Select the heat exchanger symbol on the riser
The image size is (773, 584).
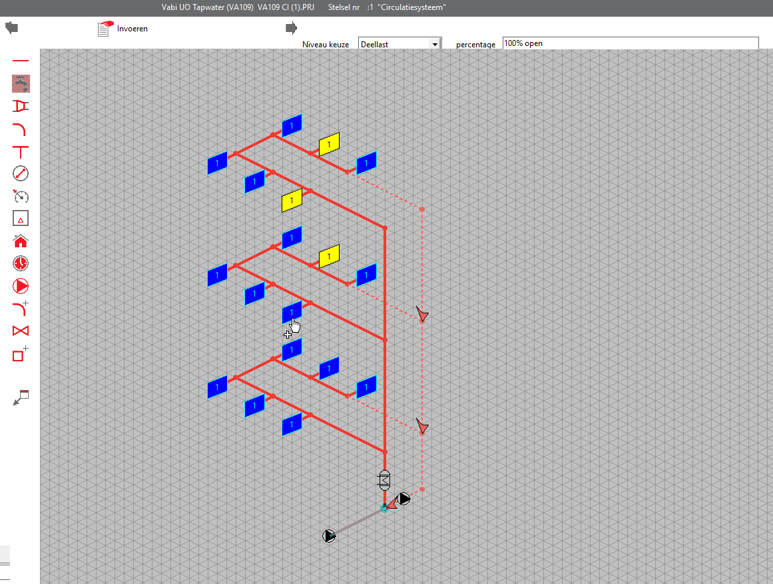[x=384, y=480]
